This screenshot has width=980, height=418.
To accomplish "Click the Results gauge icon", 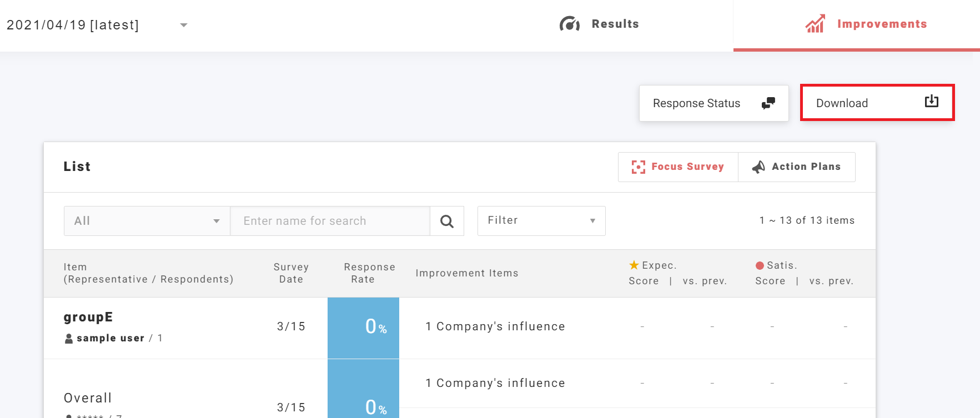I will coord(569,24).
